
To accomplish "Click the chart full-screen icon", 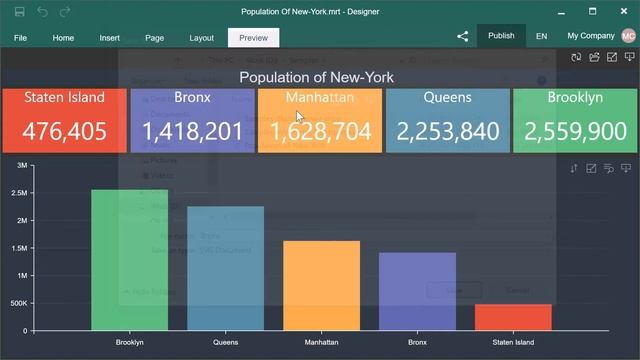I will (x=591, y=168).
